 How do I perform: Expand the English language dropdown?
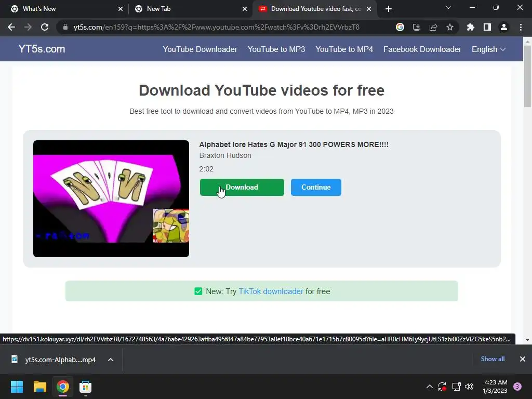coord(488,49)
